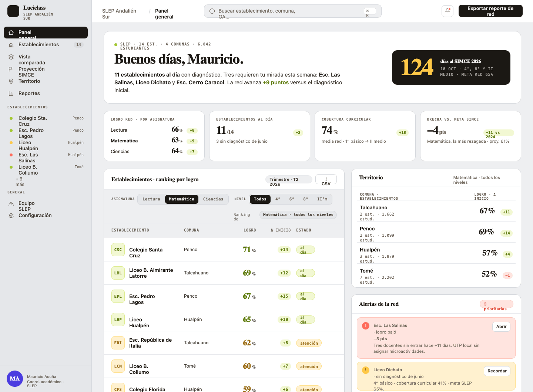
Task: Click red alert icon for Esc. Las Salinas
Action: coord(366,326)
